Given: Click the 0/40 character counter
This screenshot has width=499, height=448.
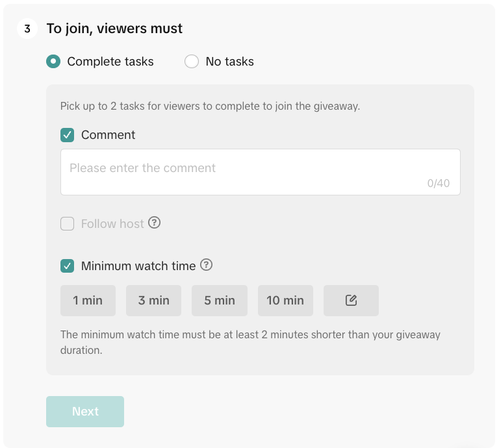Looking at the screenshot, I should coord(439,184).
